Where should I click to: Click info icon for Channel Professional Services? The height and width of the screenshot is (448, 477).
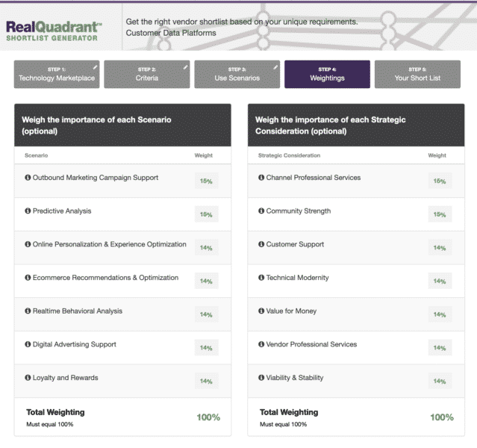[261, 178]
